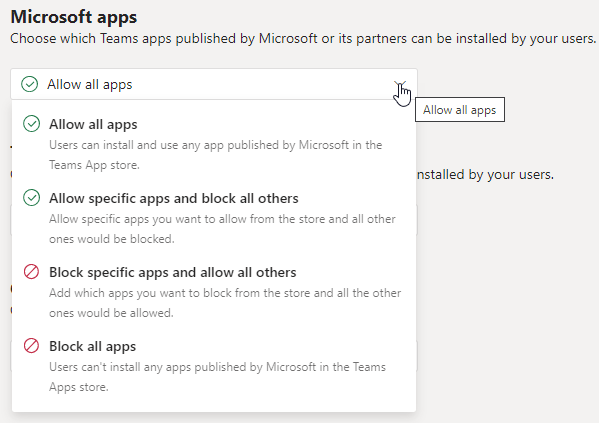
Task: Click description 'Users can install and use any app'
Action: pyautogui.click(x=215, y=155)
